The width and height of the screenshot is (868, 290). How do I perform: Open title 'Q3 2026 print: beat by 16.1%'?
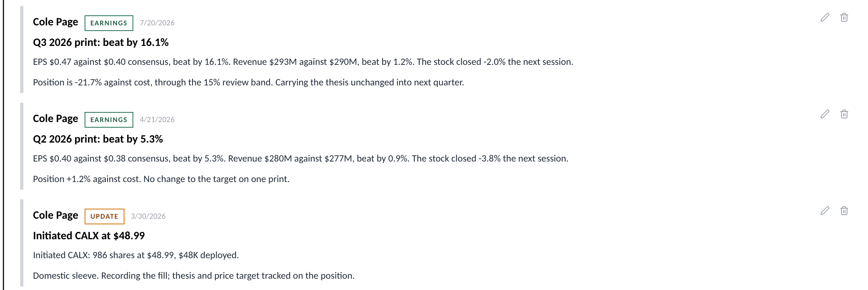[101, 42]
